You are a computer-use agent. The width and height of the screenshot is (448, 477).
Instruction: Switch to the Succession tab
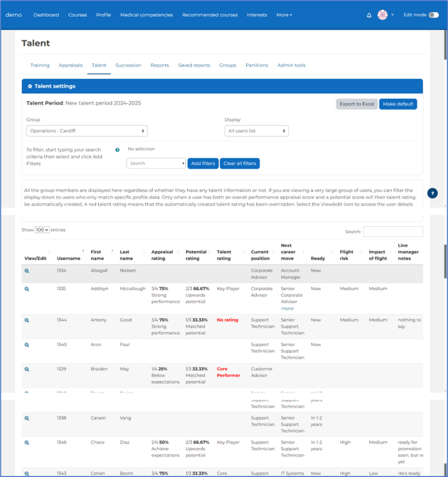pyautogui.click(x=128, y=65)
